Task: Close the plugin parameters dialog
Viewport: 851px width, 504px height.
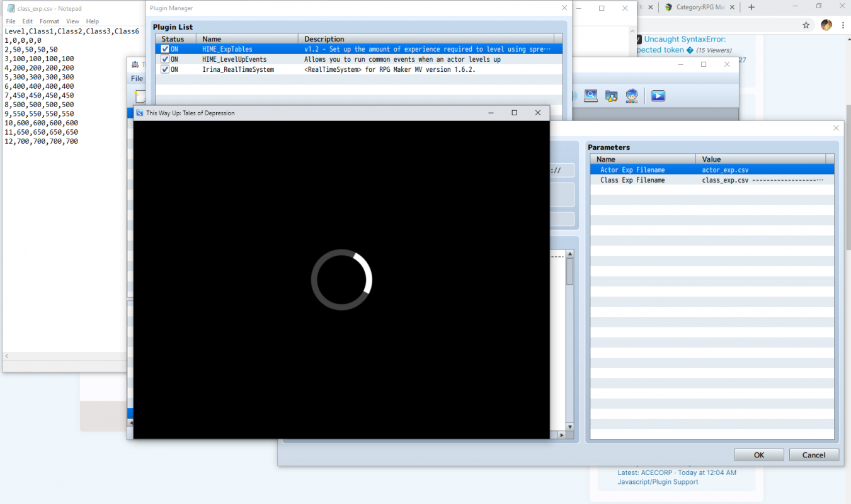Action: [x=836, y=128]
